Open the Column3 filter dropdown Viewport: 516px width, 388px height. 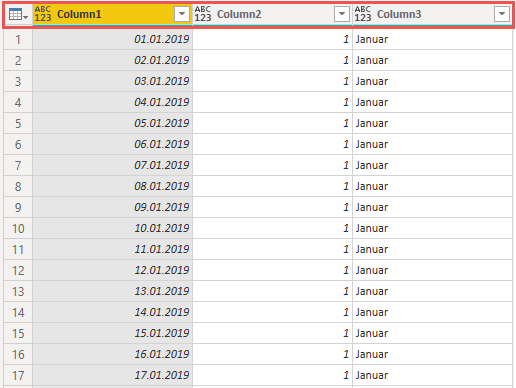tap(502, 14)
